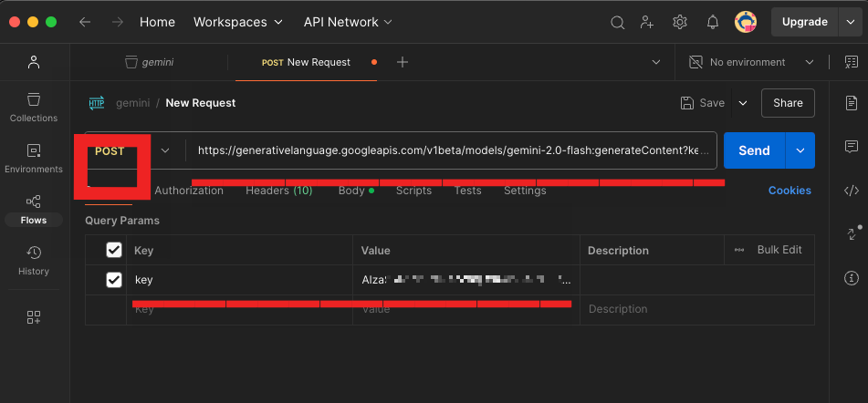
Task: Open the Send options arrow
Action: tap(800, 150)
